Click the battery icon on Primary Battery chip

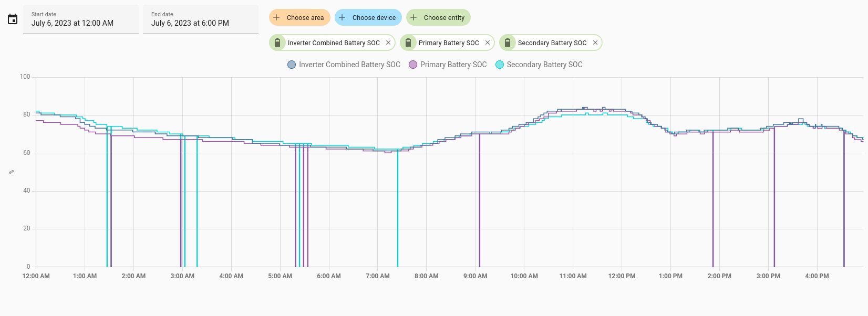(408, 43)
